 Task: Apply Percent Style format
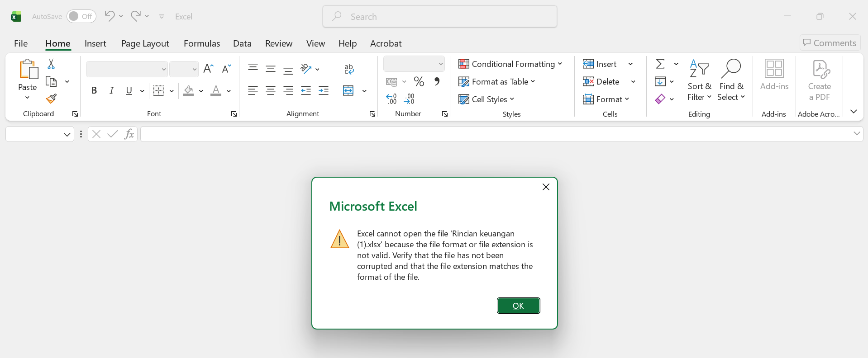(419, 81)
